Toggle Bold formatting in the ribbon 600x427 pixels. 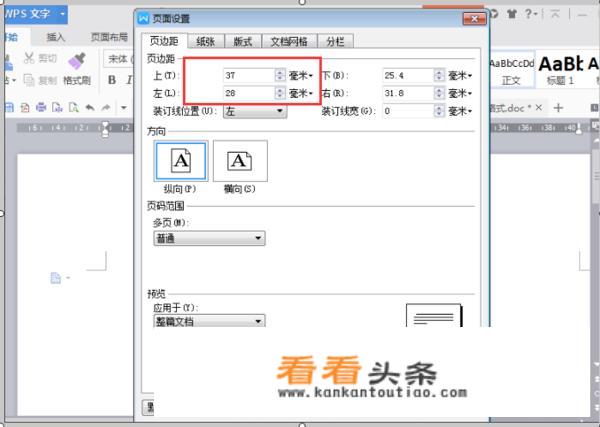pos(112,80)
